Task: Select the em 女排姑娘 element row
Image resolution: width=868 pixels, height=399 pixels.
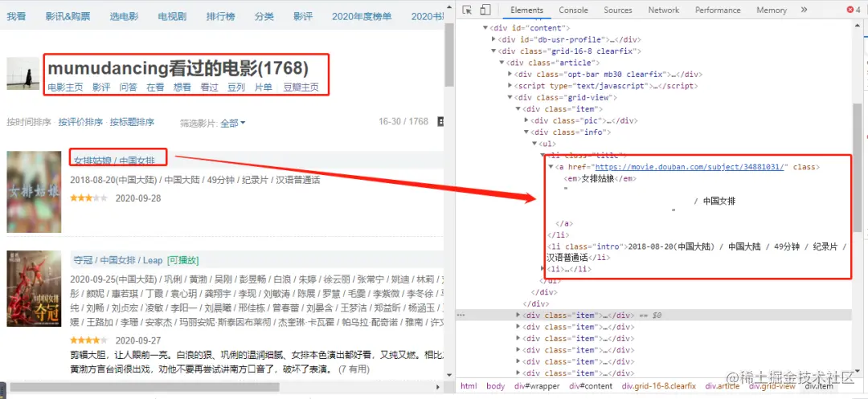Action: pyautogui.click(x=600, y=178)
